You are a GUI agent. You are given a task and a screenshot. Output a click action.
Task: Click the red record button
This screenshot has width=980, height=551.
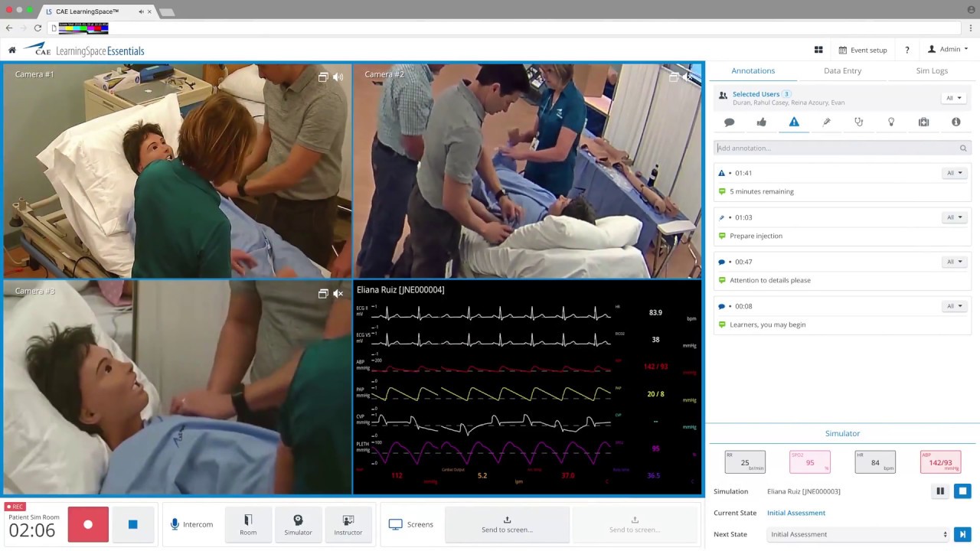[x=88, y=524]
